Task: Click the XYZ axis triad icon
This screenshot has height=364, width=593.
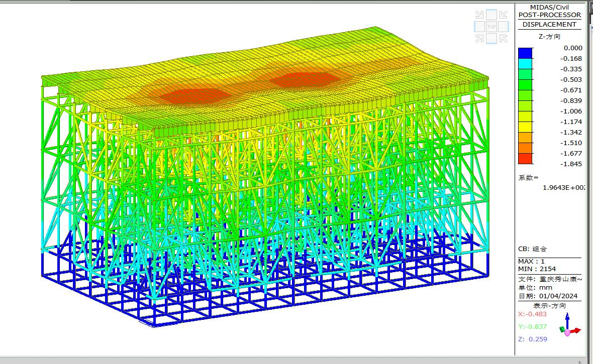Action: (569, 326)
